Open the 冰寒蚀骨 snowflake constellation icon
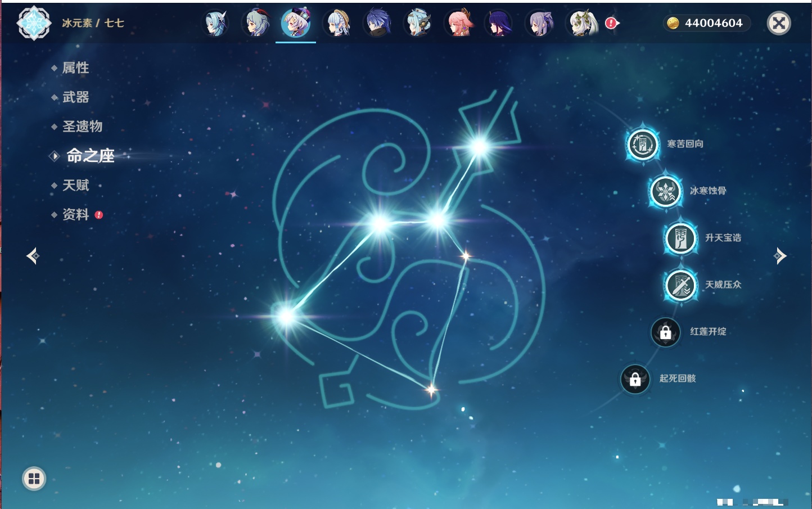Viewport: 812px width, 509px height. click(665, 191)
